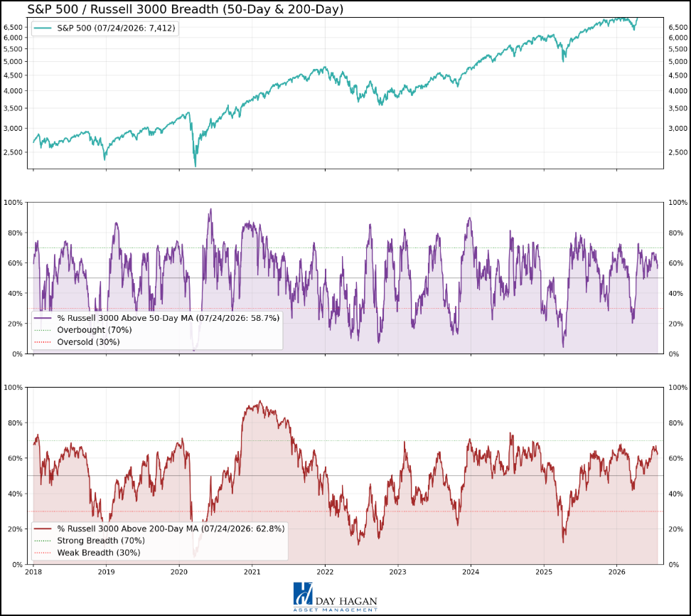Click the '% Russell 3000 Above 50-Day MA' legend entry
The height and width of the screenshot is (616, 691).
pyautogui.click(x=157, y=318)
